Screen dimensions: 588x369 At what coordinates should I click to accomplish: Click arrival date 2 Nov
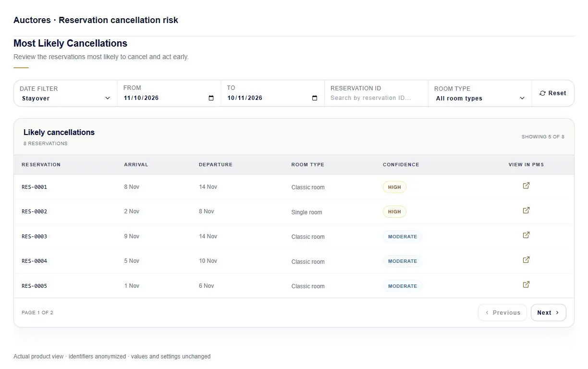[x=132, y=211]
